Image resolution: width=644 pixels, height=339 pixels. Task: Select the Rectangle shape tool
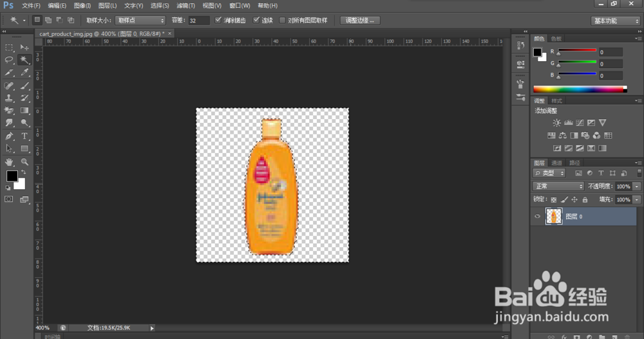pyautogui.click(x=24, y=149)
